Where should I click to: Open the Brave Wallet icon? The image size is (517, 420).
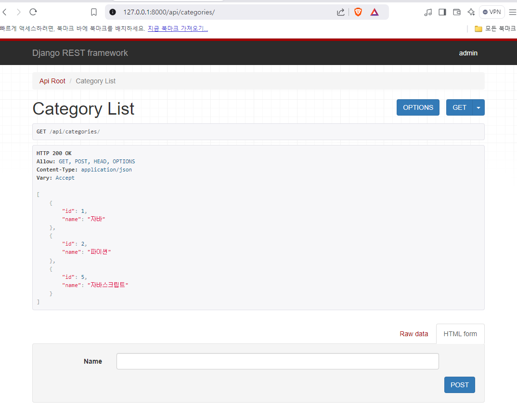[x=457, y=12]
